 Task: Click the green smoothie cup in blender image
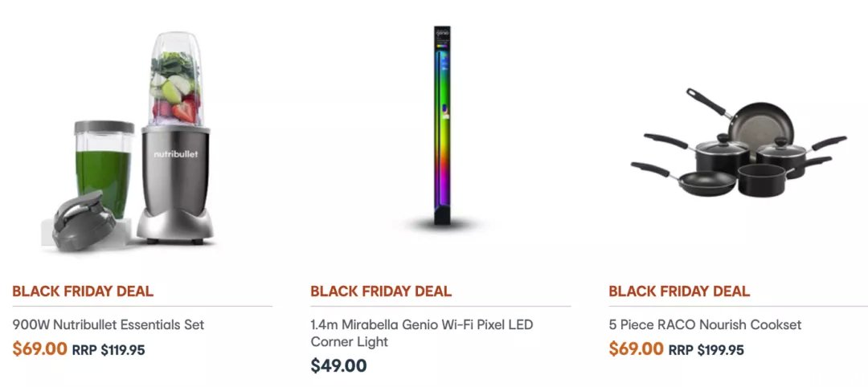pos(104,169)
